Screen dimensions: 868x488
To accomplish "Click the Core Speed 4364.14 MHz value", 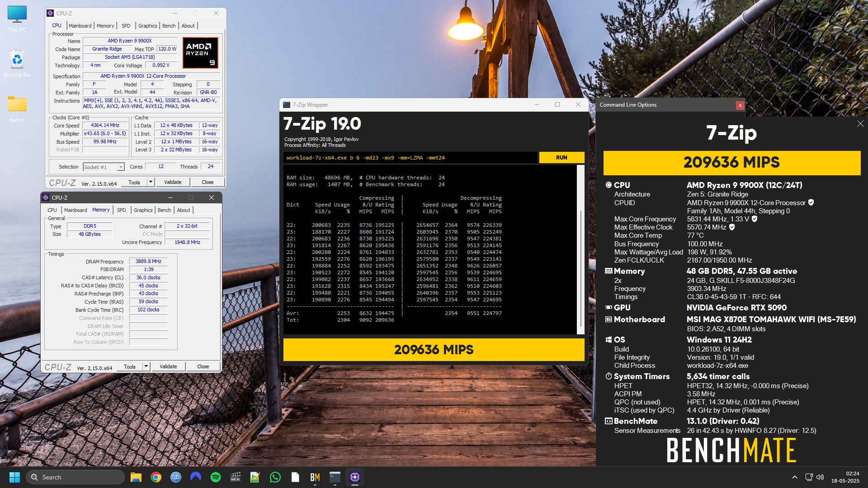I will point(105,125).
